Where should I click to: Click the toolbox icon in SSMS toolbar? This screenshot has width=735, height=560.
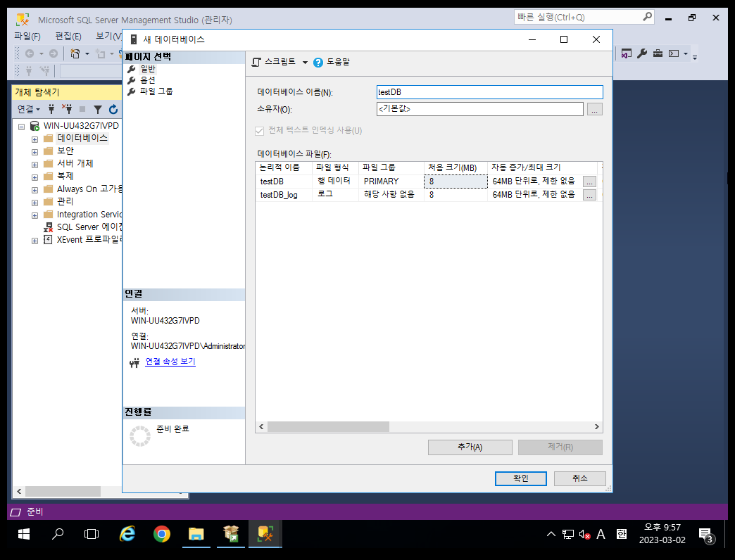658,53
